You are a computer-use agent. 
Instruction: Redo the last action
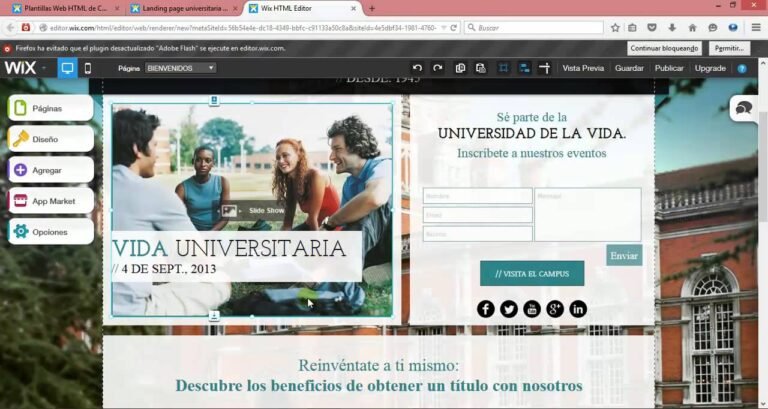point(438,68)
